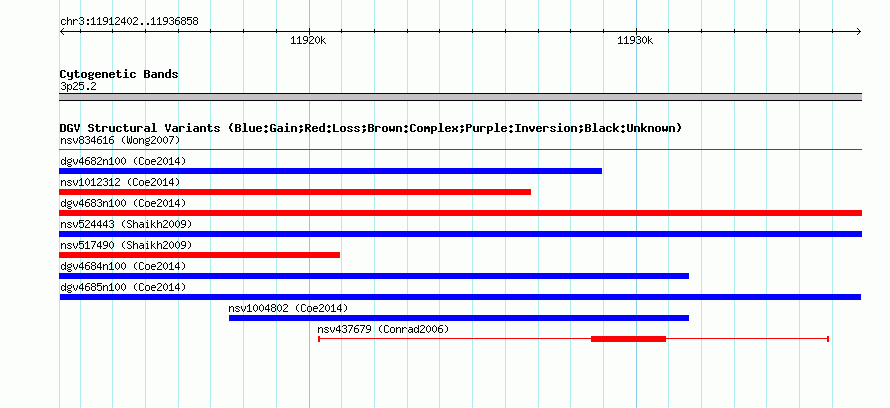890x408 pixels.
Task: Open the dgv4684n100 (Coe2014) label
Action: pyautogui.click(x=123, y=266)
